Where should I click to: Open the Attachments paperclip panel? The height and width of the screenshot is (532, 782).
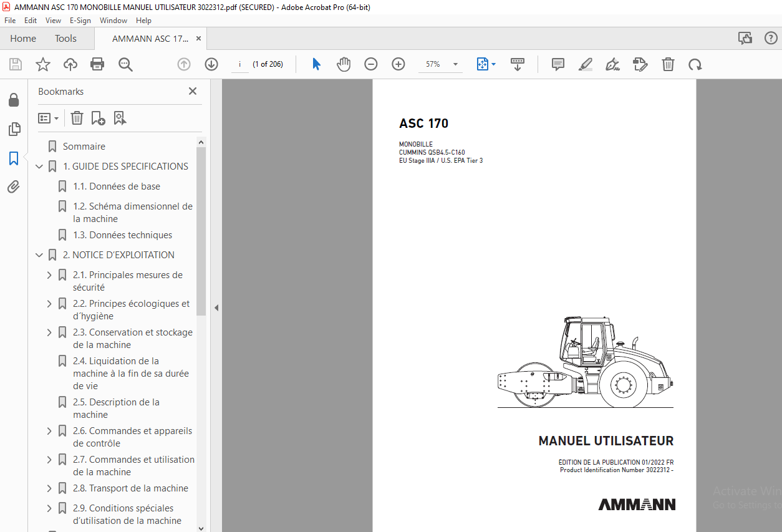(x=14, y=186)
